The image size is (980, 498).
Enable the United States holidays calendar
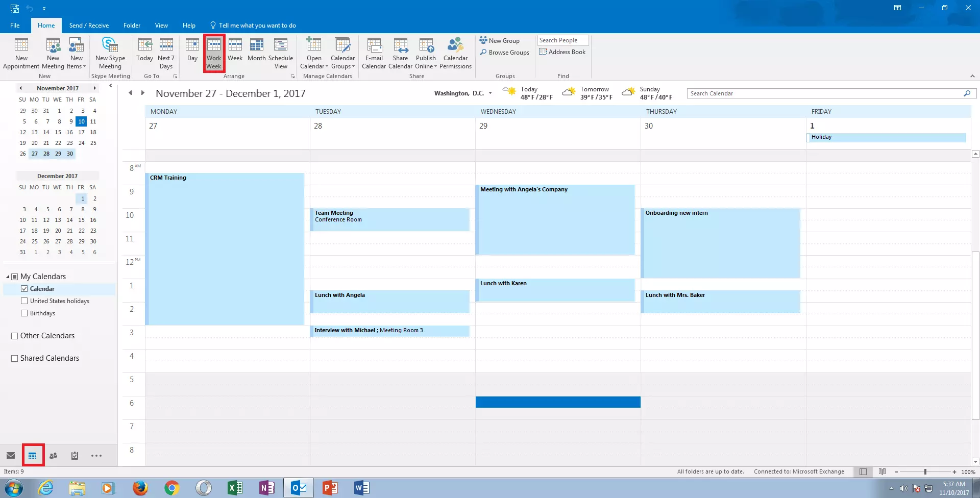click(x=24, y=301)
